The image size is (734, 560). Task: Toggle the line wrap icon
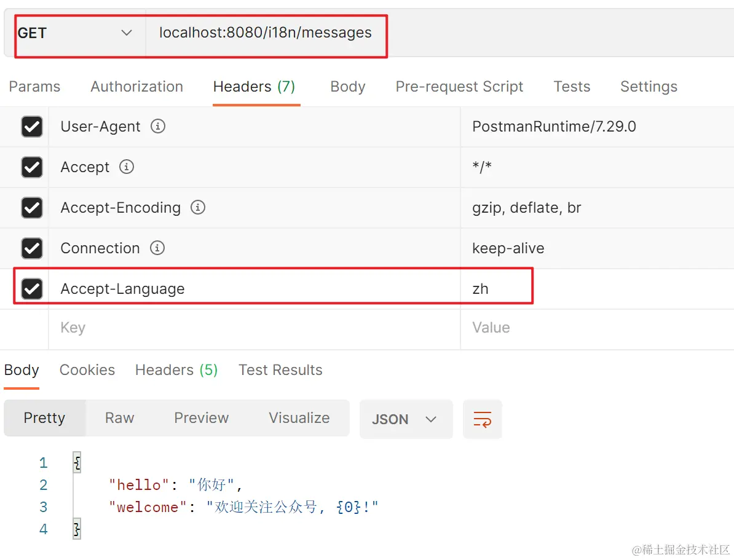(x=482, y=419)
